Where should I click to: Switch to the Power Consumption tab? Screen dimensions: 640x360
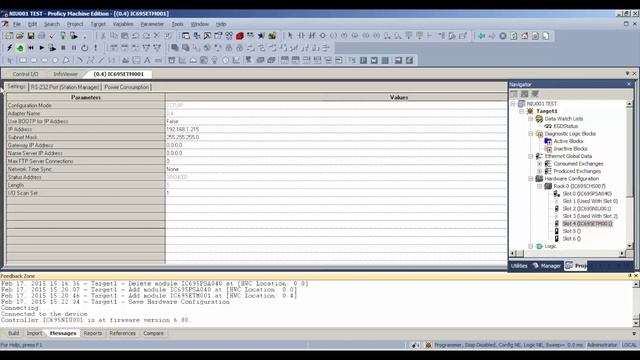click(x=127, y=87)
